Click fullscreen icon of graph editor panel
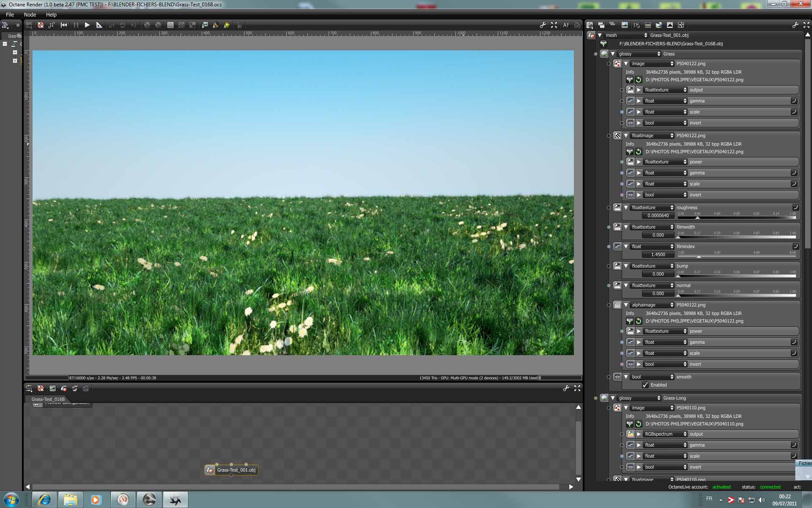The image size is (812, 508). 577,388
